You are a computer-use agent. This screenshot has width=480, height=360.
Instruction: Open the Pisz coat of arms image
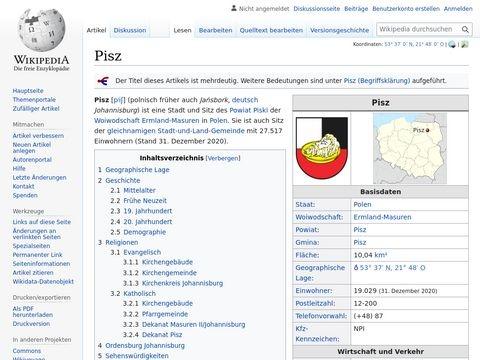[x=322, y=148]
